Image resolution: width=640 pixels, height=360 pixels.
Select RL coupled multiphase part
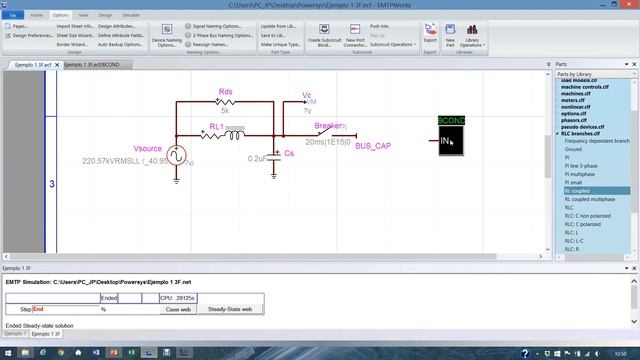coord(589,199)
